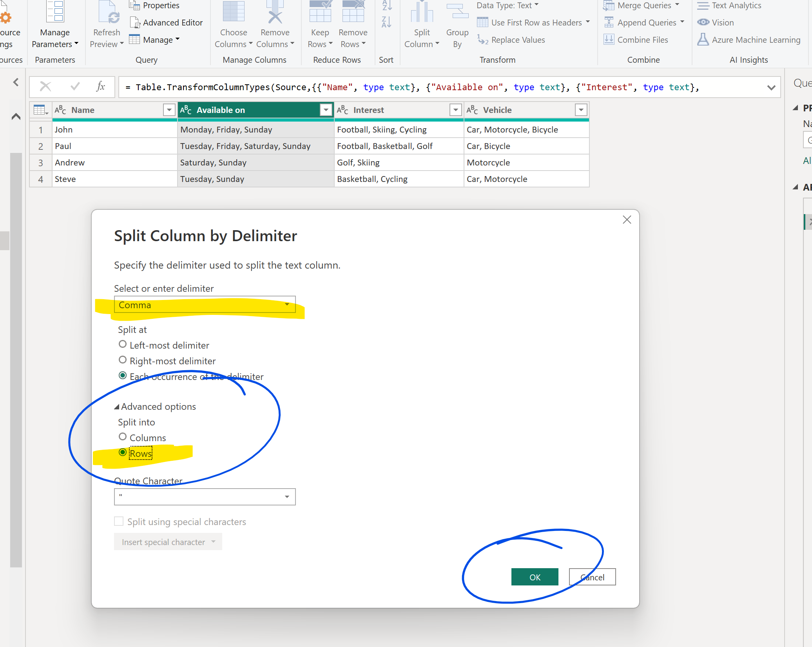Screen dimensions: 812x647
Task: Click the fx formula icon
Action: 101,87
